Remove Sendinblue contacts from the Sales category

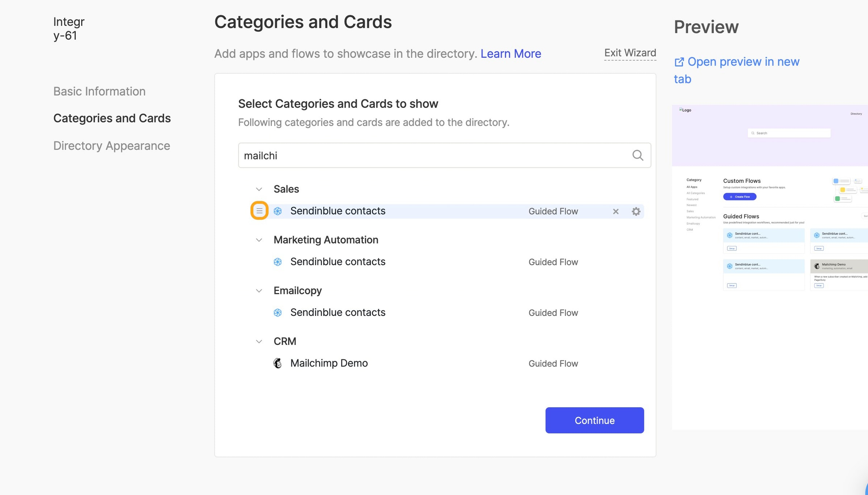616,211
